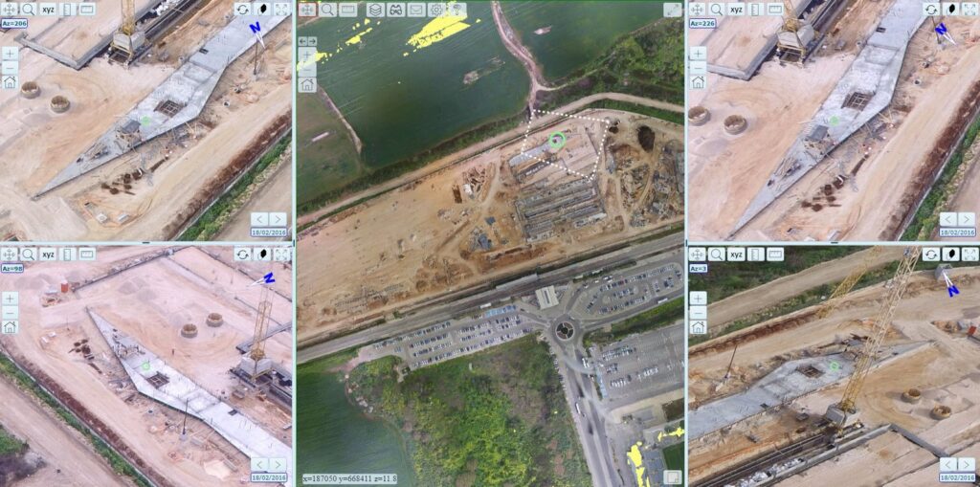Screen dimensions: 980x487
Task: Open settings gear in center map toolbar
Action: point(436,10)
